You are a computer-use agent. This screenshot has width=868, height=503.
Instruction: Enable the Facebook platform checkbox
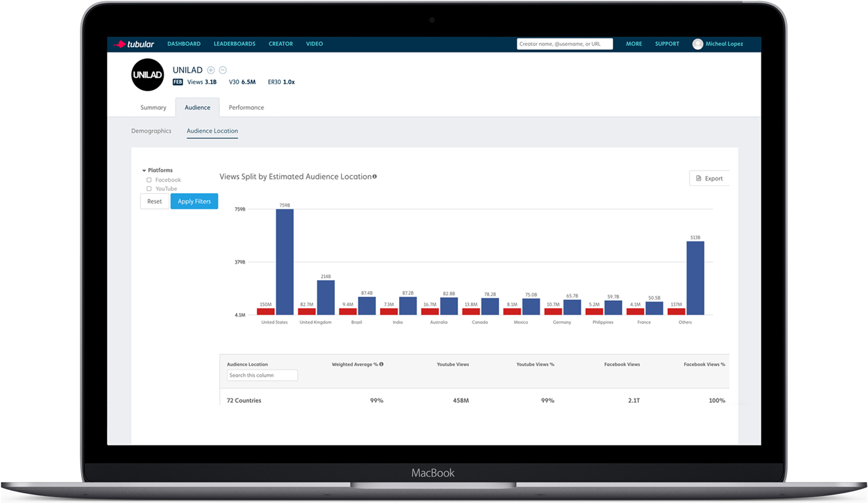[x=149, y=180]
